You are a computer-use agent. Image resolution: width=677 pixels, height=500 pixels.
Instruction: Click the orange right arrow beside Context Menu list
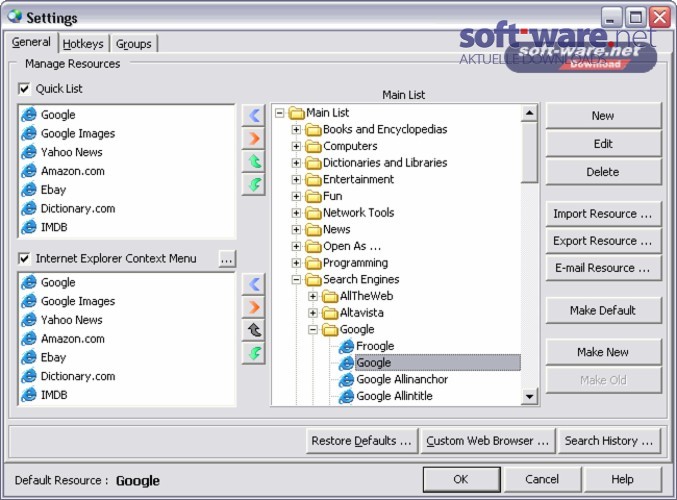(254, 307)
